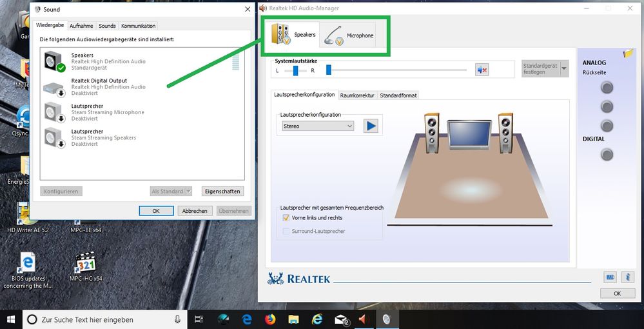The width and height of the screenshot is (644, 329).
Task: Play the speaker configuration test sound
Action: tap(371, 126)
